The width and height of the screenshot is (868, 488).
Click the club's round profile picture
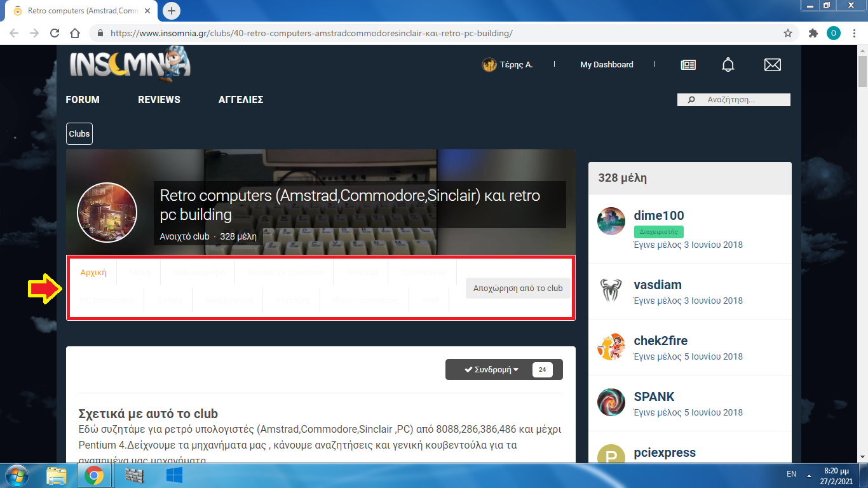pyautogui.click(x=107, y=213)
